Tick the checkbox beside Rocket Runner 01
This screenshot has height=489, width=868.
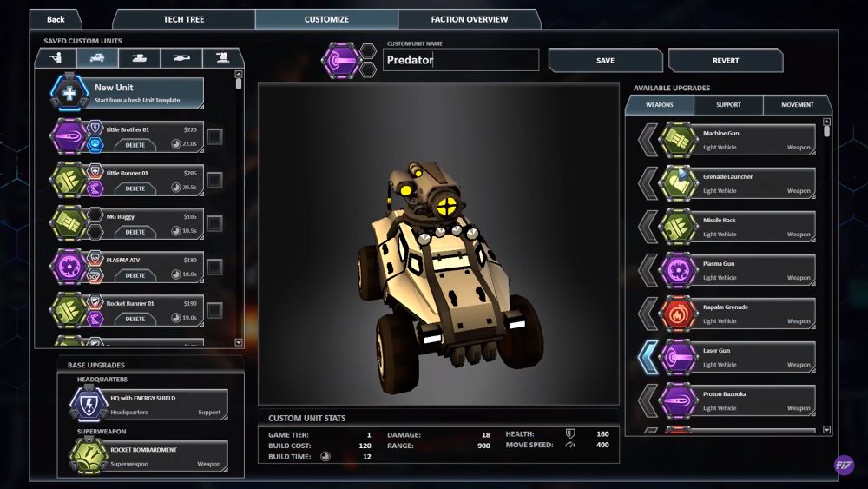pyautogui.click(x=214, y=310)
